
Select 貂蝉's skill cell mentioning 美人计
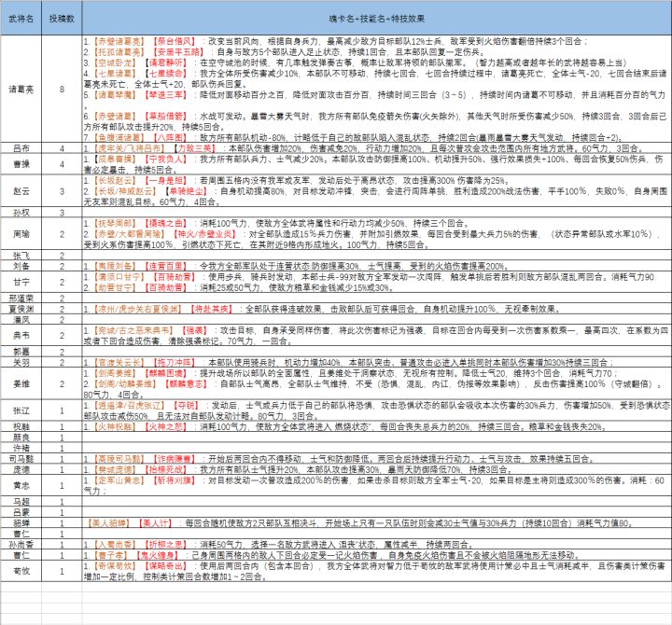click(377, 523)
